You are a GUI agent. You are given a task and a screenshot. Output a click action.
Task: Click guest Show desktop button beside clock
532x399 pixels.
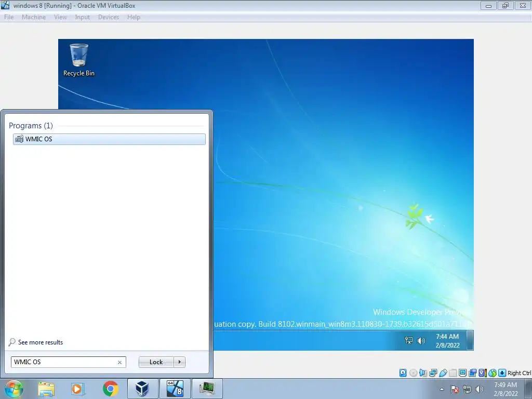[470, 340]
